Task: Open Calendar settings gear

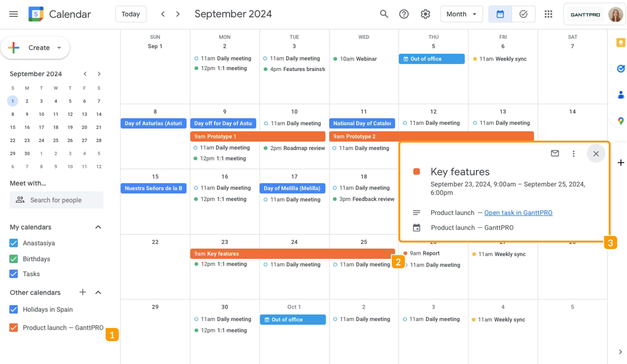Action: click(425, 14)
